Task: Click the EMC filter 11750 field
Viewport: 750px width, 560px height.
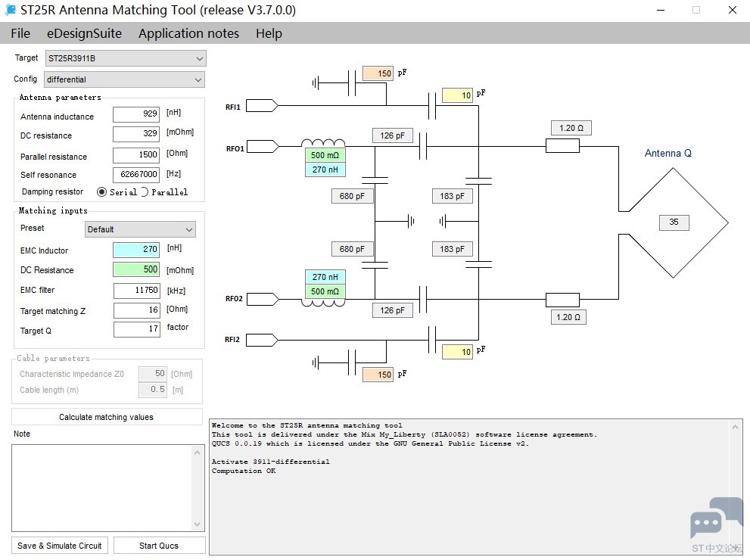Action: tap(137, 291)
